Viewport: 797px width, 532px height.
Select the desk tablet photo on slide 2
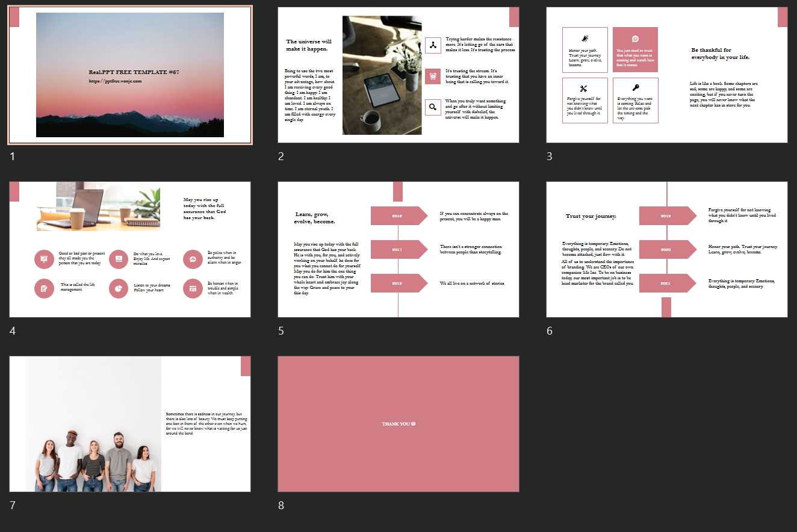(x=382, y=75)
